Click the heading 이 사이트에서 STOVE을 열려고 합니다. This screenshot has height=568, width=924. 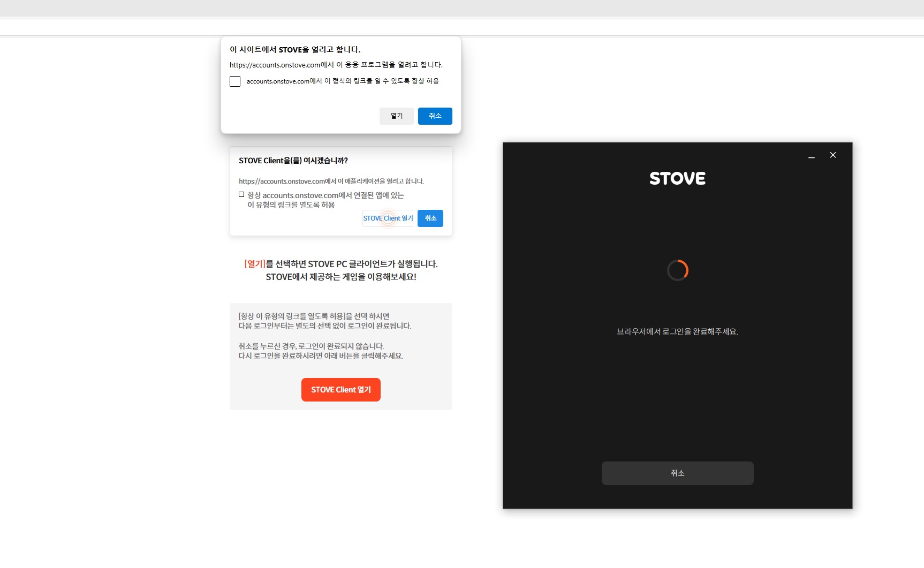[x=295, y=50]
